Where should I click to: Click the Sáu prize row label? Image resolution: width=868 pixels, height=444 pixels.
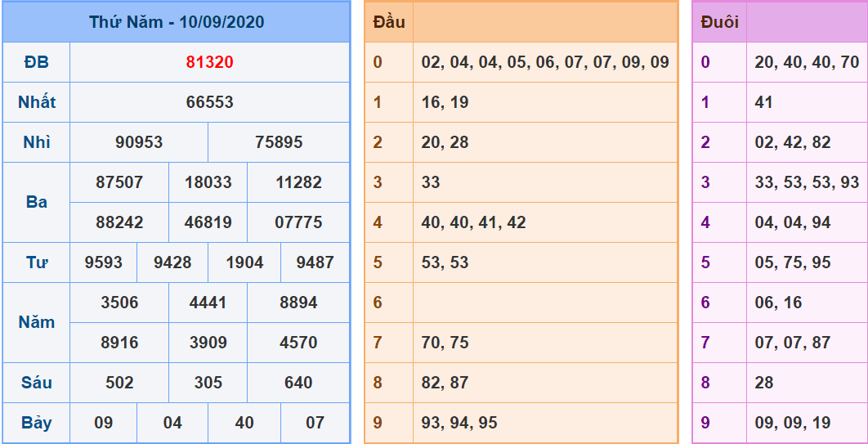click(x=37, y=383)
